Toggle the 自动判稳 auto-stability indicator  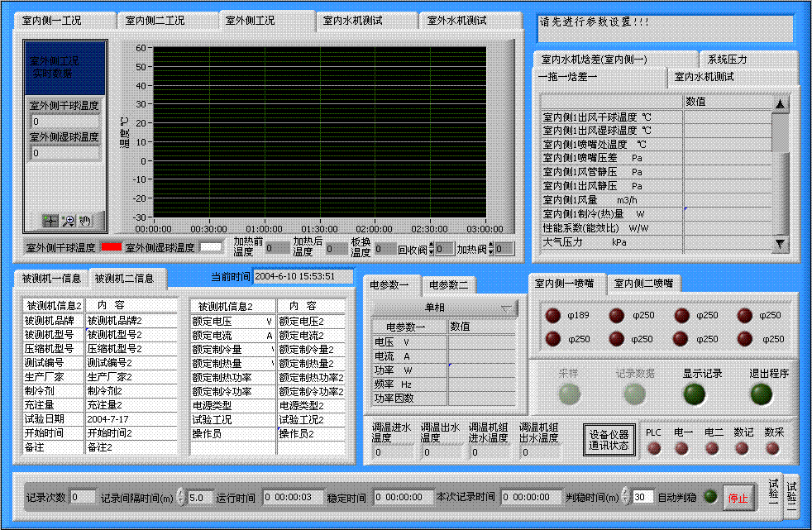pos(709,497)
